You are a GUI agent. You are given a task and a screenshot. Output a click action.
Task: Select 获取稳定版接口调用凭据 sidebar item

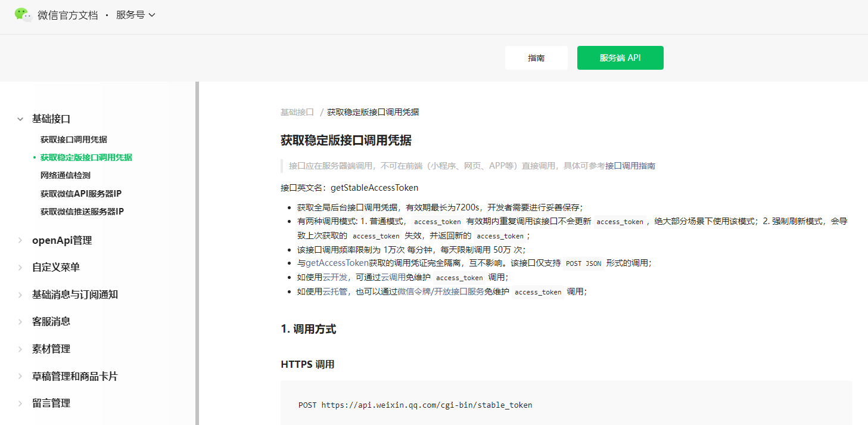click(x=86, y=157)
